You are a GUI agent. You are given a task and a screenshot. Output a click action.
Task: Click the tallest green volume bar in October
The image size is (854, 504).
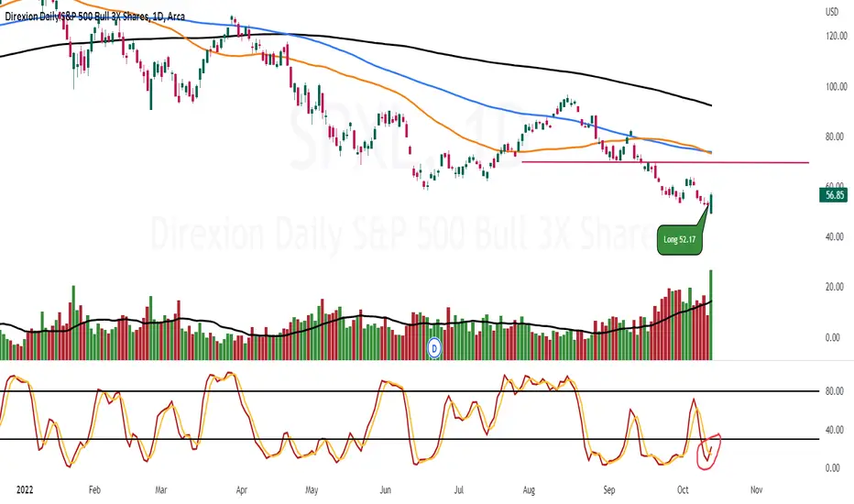(710, 315)
